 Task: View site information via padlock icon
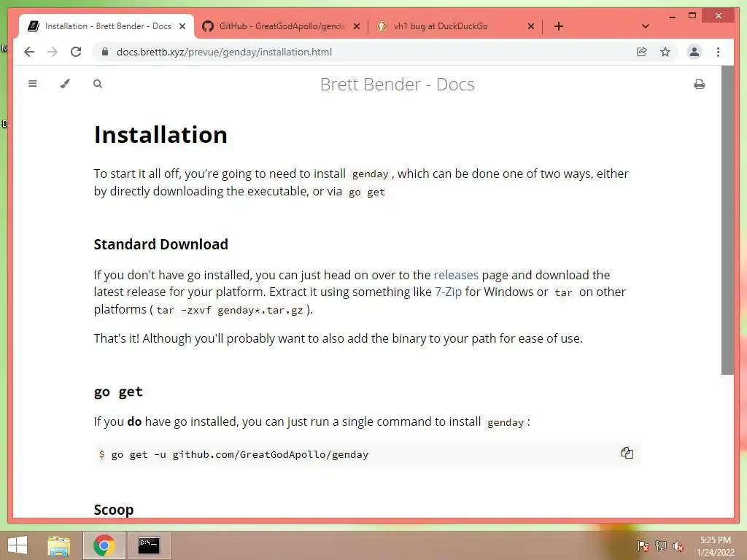[105, 52]
